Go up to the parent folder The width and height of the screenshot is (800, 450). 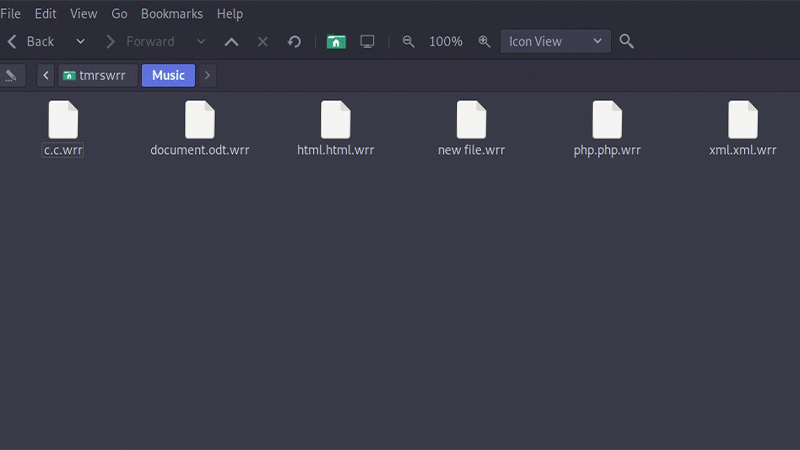pyautogui.click(x=231, y=42)
